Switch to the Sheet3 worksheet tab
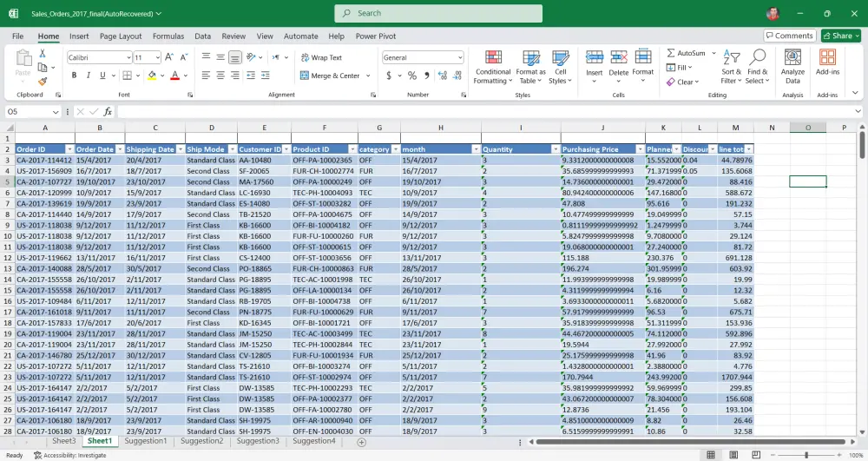 pyautogui.click(x=63, y=441)
